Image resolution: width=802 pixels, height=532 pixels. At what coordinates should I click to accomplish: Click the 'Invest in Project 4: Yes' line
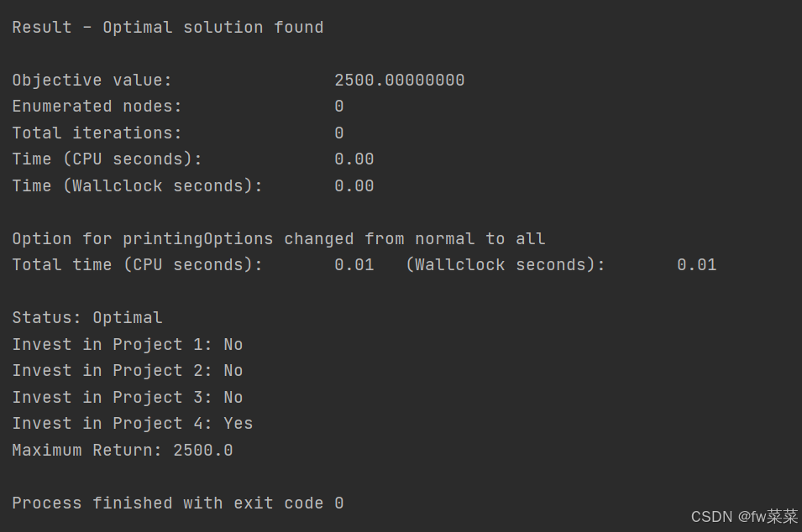132,424
